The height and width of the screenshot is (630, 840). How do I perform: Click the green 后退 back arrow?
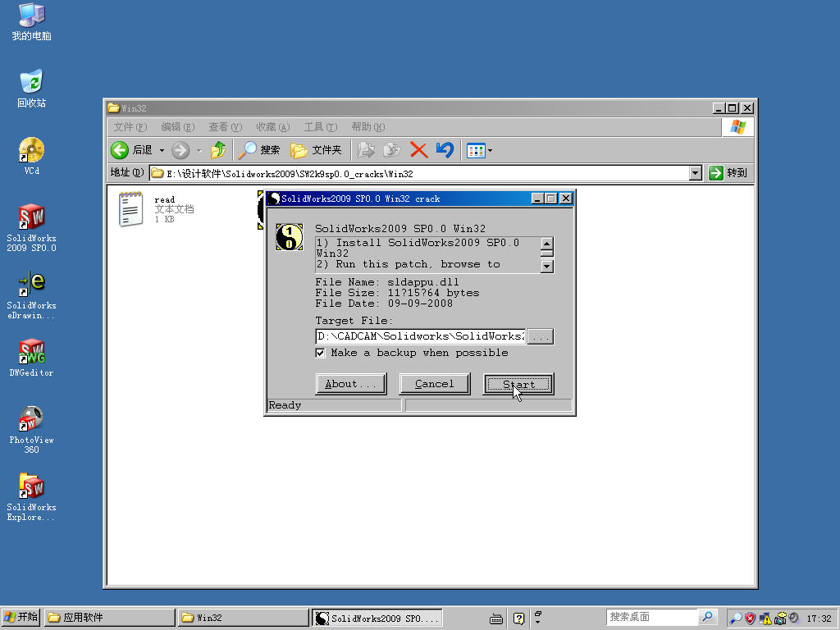(x=120, y=150)
